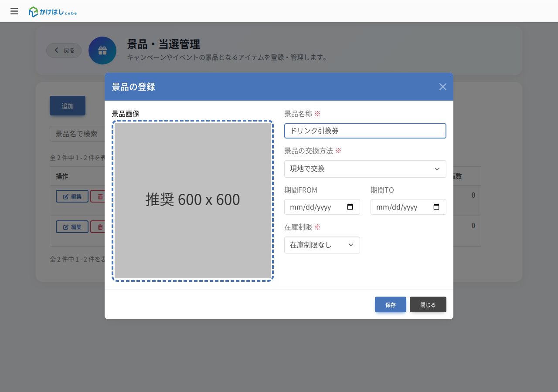
Task: Dismiss dialog using 閉じる button
Action: pos(428,304)
